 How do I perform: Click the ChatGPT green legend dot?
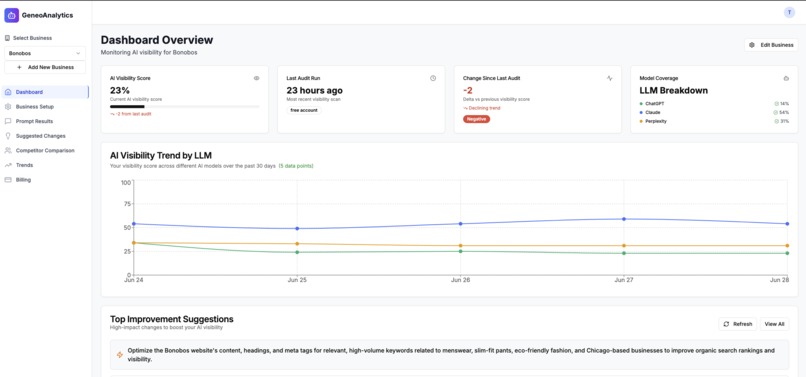tap(641, 103)
